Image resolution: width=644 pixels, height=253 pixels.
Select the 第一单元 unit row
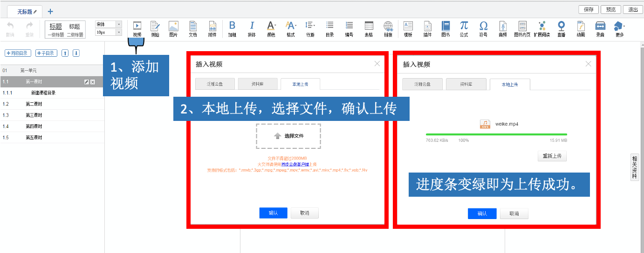52,70
